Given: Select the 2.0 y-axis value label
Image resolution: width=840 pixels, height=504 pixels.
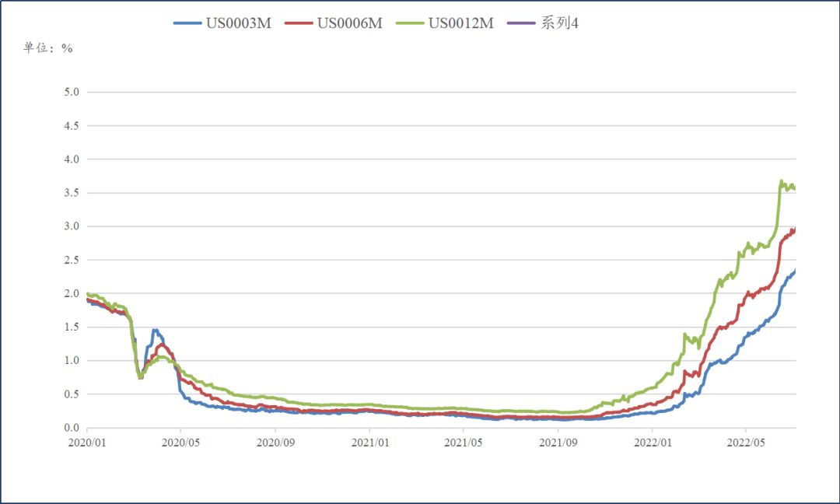Looking at the screenshot, I should pyautogui.click(x=72, y=294).
